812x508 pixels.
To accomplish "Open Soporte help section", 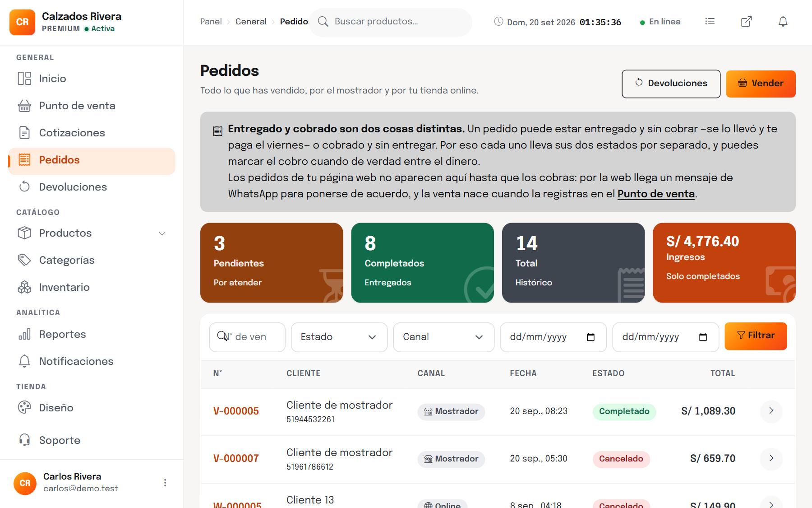I will 92,440.
